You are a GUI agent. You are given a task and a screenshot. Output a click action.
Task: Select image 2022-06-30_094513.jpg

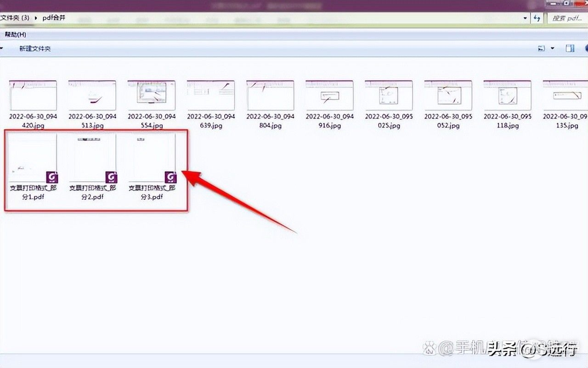click(x=92, y=105)
